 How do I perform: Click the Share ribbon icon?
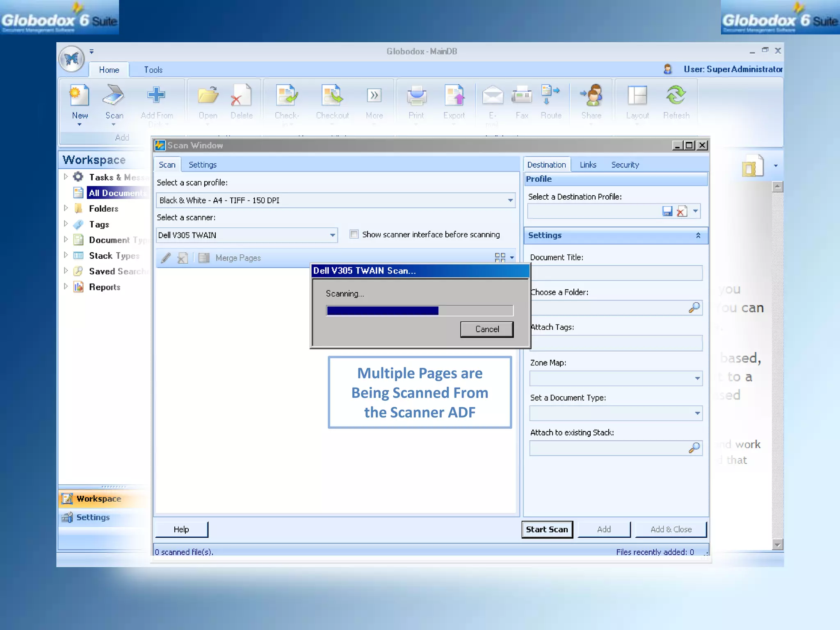(x=591, y=96)
